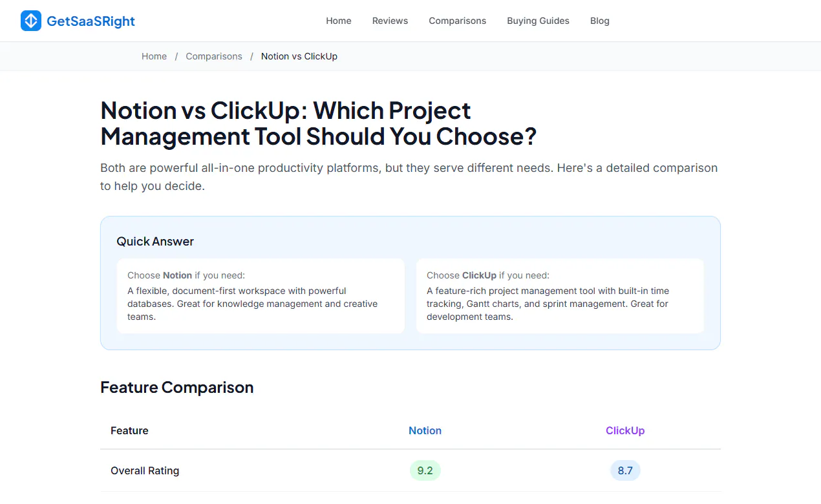The height and width of the screenshot is (504, 821).
Task: Click the Home breadcrumb link
Action: [154, 56]
